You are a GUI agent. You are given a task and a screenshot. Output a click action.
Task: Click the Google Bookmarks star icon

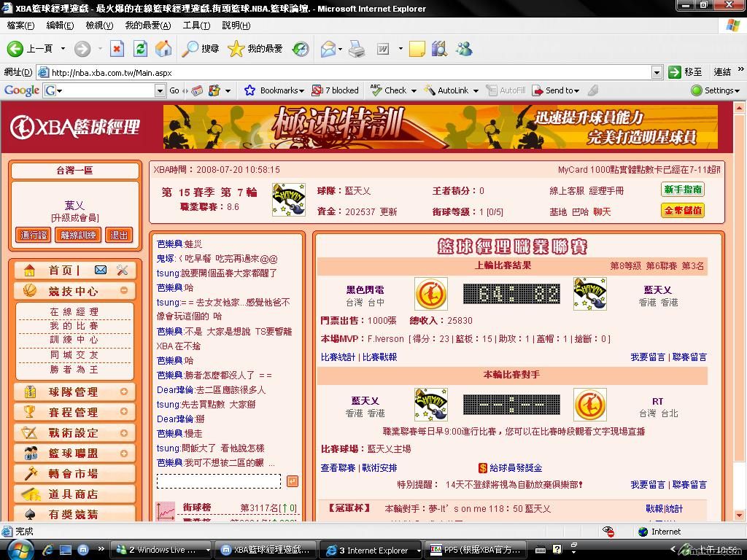tap(249, 90)
